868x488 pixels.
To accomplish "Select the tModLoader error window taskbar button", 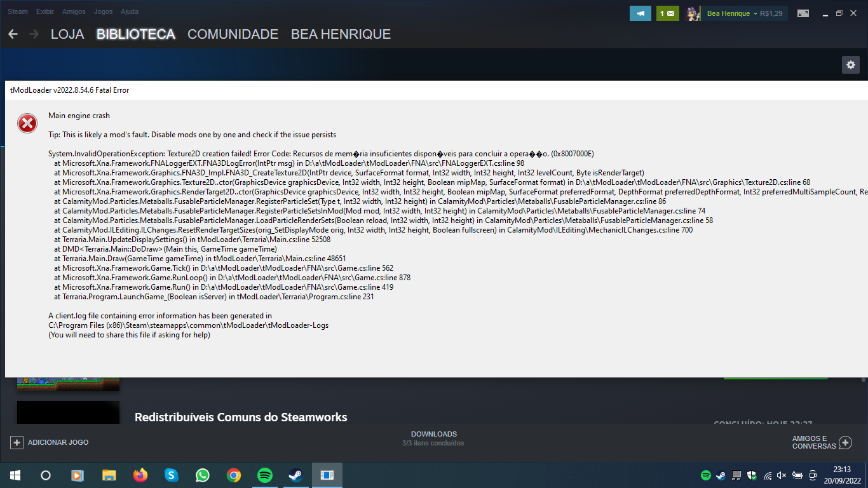I will pyautogui.click(x=327, y=475).
